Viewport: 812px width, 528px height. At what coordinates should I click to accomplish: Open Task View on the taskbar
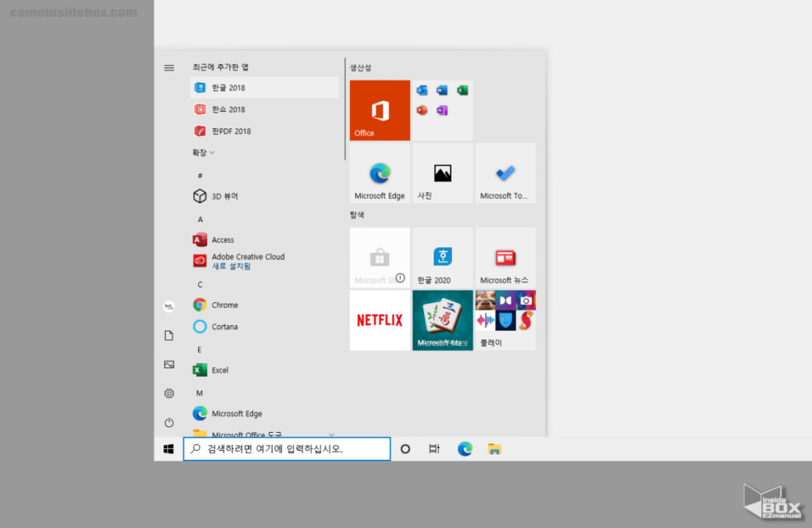tap(434, 449)
